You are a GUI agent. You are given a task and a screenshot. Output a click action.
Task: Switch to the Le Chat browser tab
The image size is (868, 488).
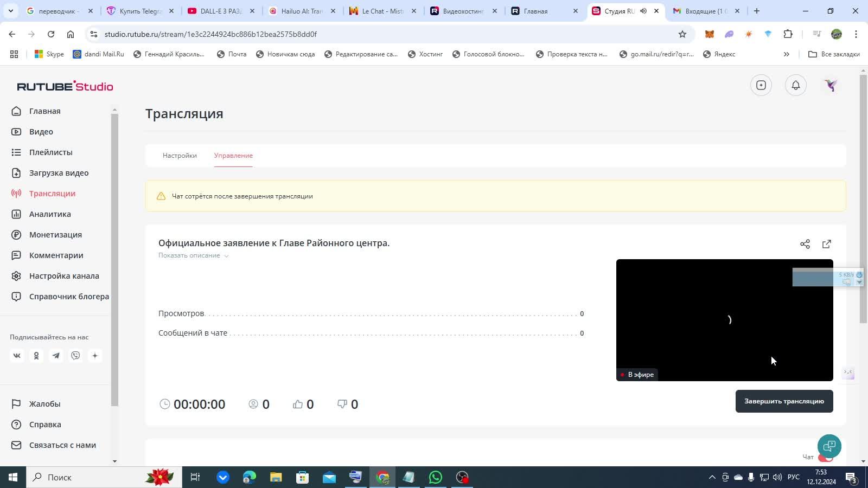[382, 11]
